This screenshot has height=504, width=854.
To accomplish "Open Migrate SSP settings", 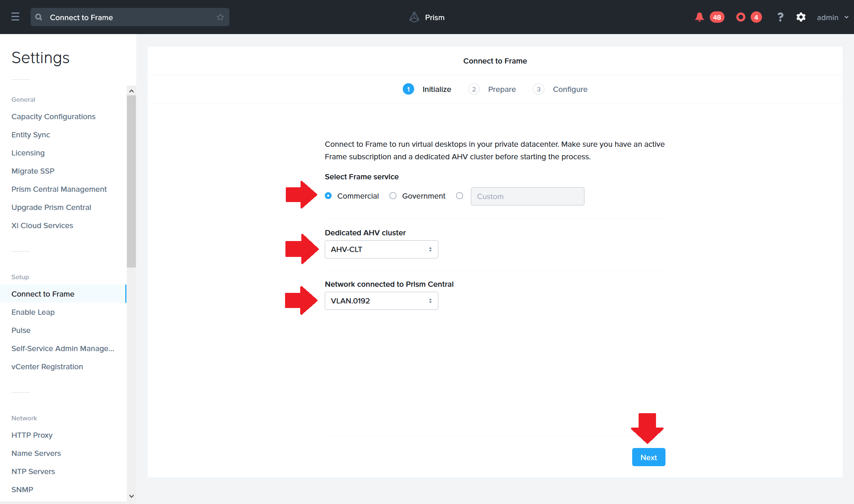I will [33, 171].
